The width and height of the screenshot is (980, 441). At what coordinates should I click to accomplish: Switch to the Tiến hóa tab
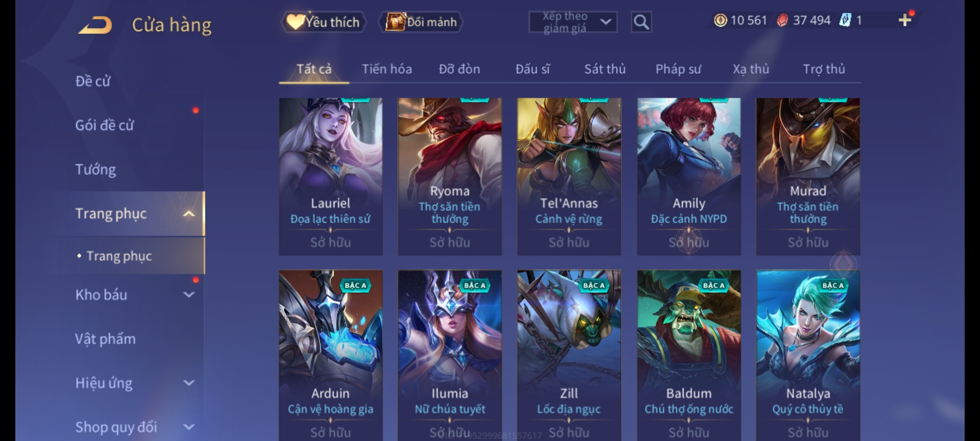(x=387, y=69)
